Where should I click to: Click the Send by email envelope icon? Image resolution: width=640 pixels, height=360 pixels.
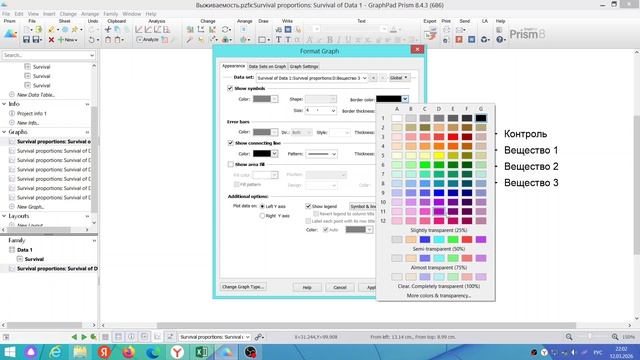460,29
